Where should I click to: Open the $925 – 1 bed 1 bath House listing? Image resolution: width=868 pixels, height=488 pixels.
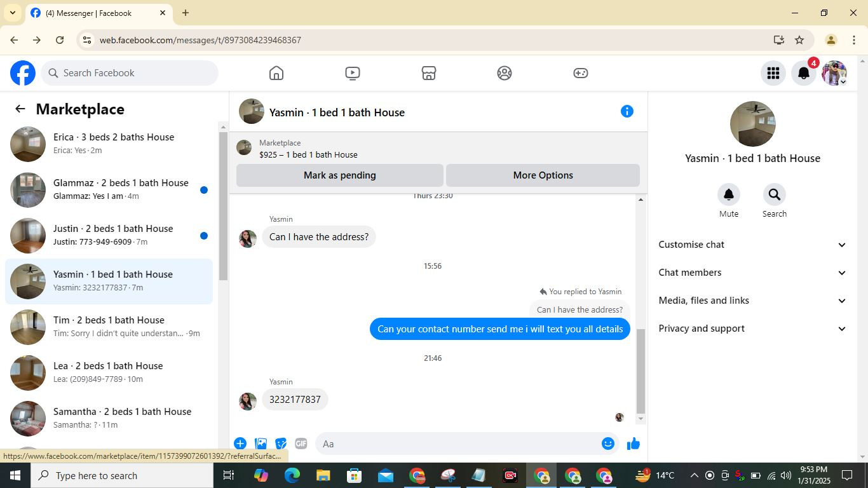(x=308, y=154)
